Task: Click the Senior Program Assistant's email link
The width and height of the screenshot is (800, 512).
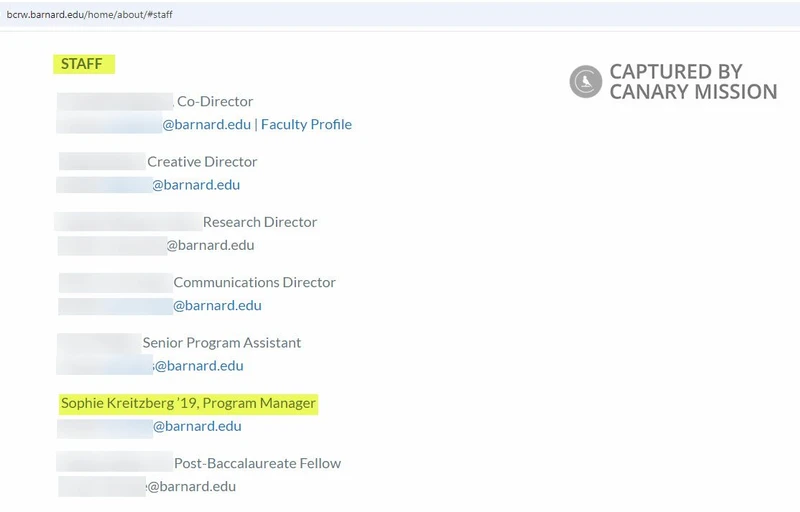Action: coord(198,366)
